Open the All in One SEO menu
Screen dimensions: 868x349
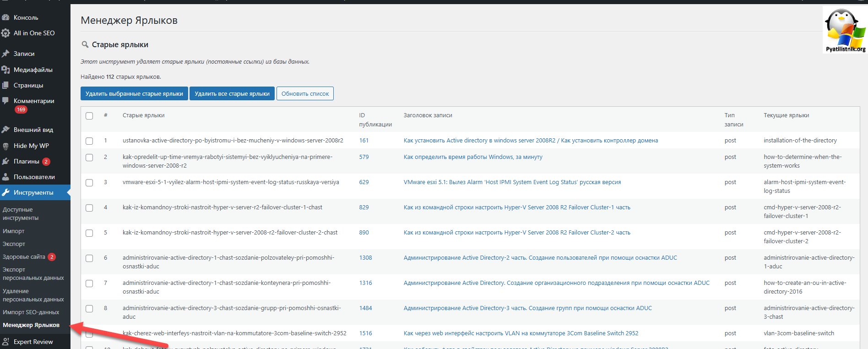tap(35, 33)
